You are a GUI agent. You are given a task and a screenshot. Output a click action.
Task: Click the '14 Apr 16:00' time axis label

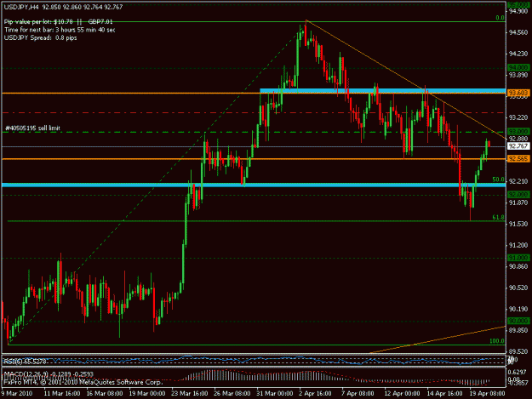tap(444, 393)
